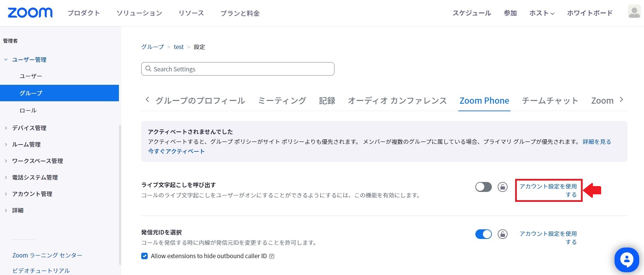The height and width of the screenshot is (275, 644).
Task: Open ホワイトボード from the top navigation
Action: pos(590,13)
